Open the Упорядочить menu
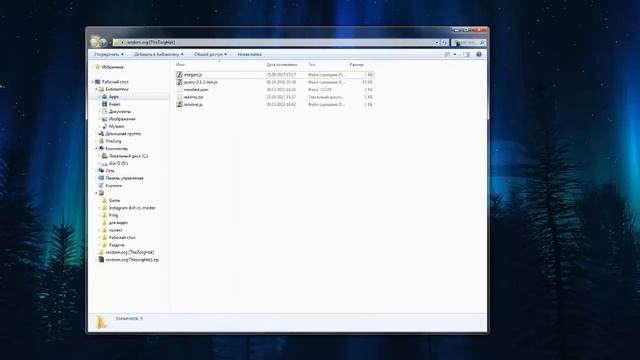Image resolution: width=640 pixels, height=360 pixels. coord(109,54)
